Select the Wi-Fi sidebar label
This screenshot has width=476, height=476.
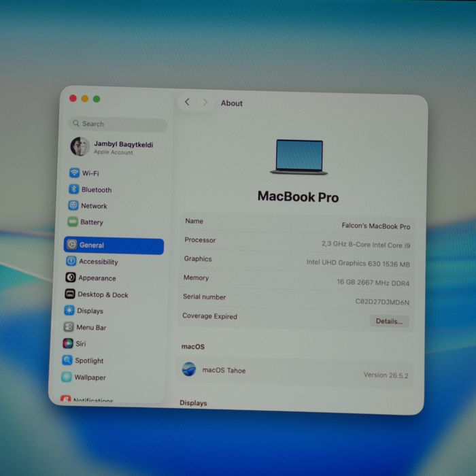[x=90, y=173]
